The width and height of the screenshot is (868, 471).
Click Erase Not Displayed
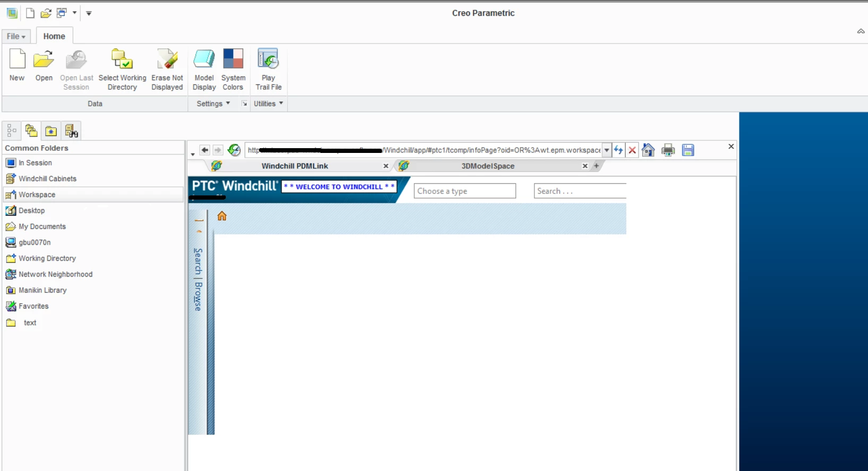(x=167, y=70)
